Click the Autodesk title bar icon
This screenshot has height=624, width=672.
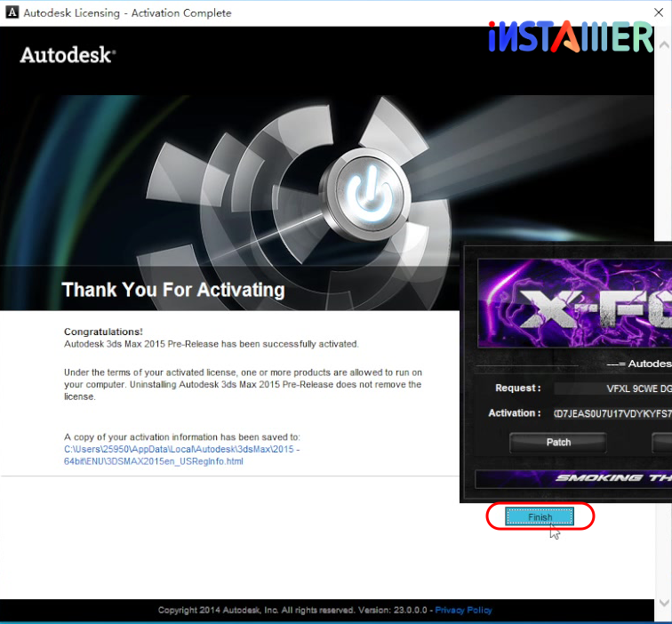tap(12, 12)
